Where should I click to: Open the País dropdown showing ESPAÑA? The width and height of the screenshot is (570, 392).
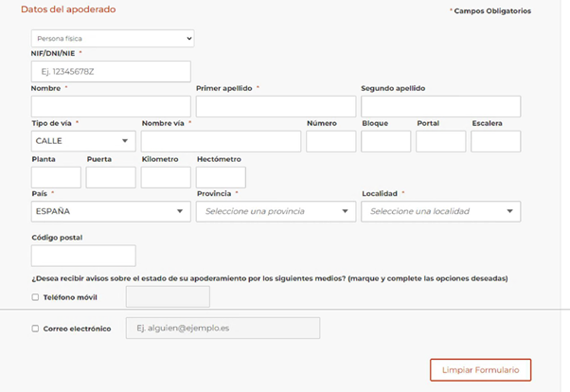pos(111,211)
